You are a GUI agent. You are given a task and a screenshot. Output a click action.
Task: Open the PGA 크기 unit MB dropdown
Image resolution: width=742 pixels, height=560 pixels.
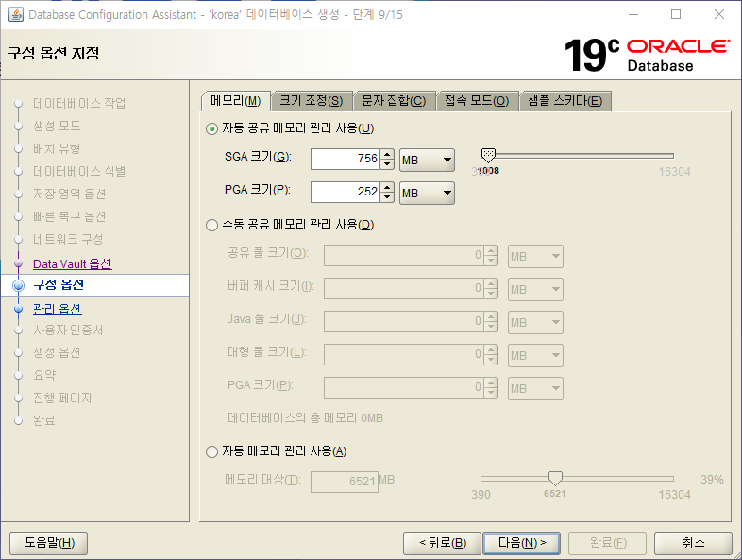(427, 194)
